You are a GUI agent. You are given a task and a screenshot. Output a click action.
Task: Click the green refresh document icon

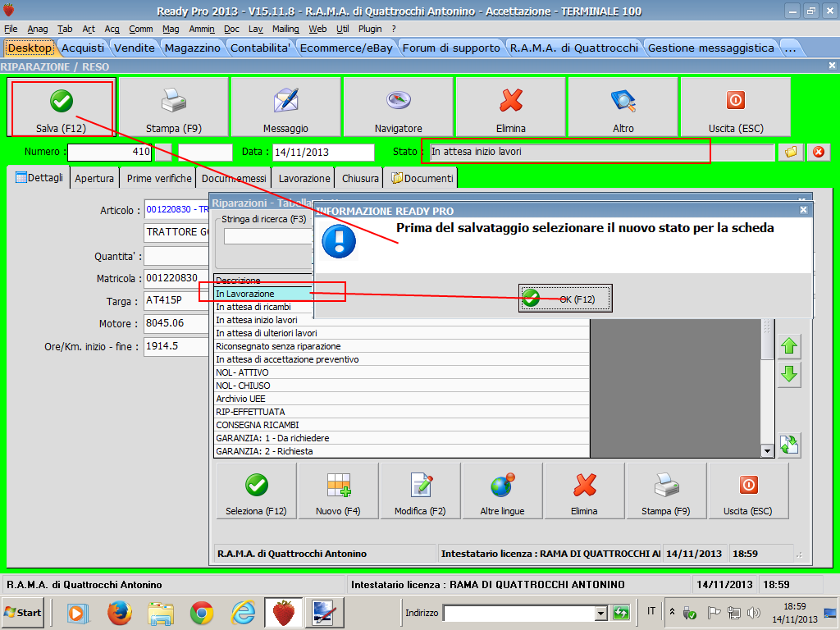789,445
